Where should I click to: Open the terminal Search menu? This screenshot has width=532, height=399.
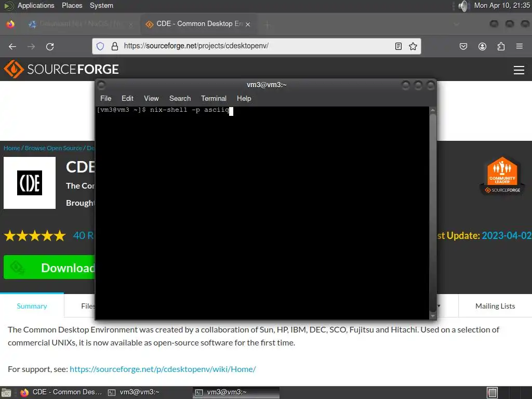point(180,98)
